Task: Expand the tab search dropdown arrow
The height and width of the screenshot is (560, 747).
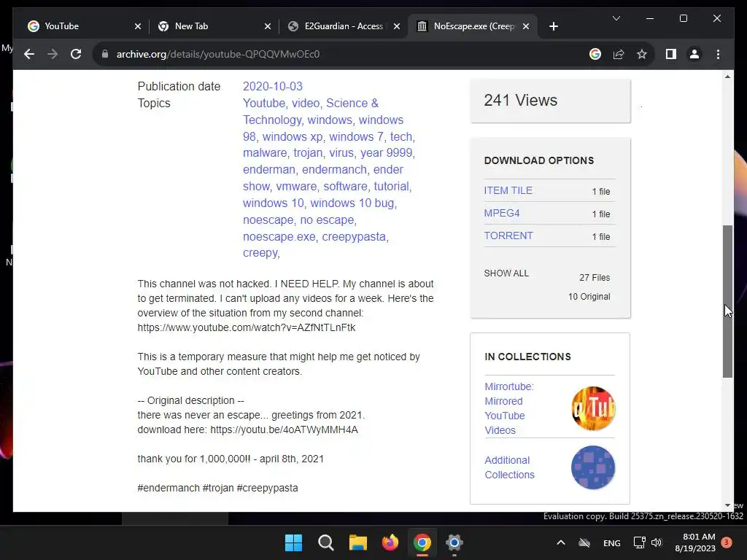Action: tap(616, 18)
